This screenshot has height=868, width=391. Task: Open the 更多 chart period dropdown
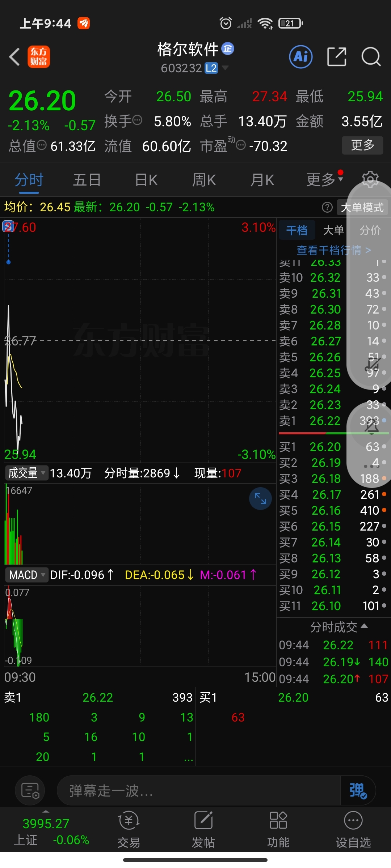324,179
